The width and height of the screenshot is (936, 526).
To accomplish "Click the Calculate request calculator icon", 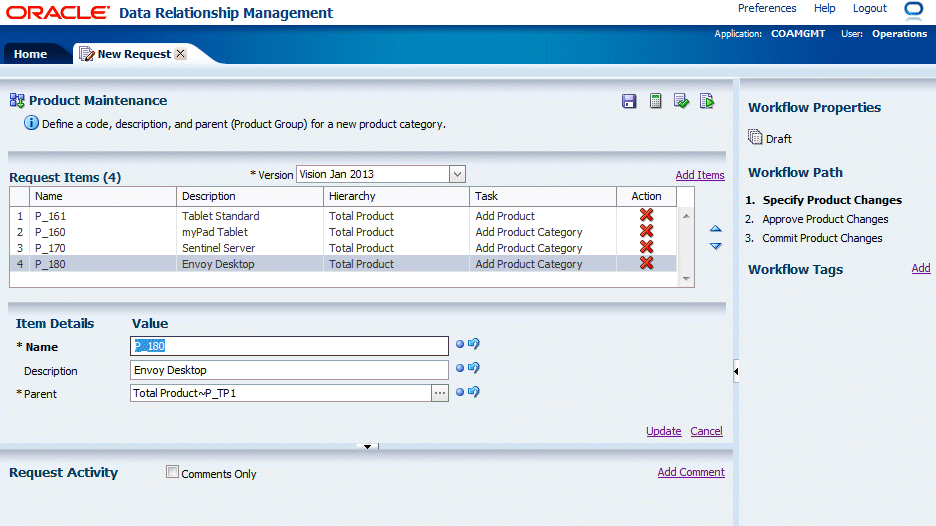I will click(656, 101).
